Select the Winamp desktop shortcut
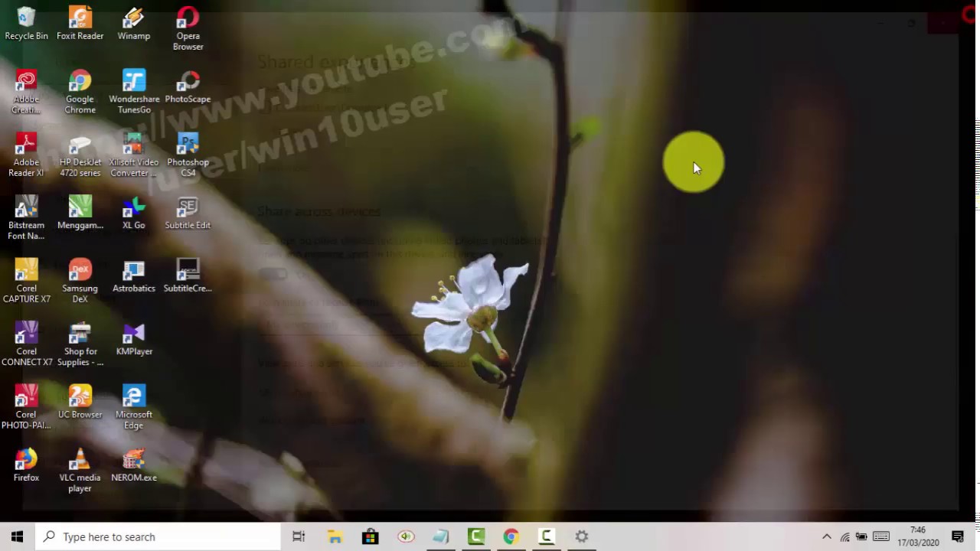980x551 pixels. click(x=134, y=24)
